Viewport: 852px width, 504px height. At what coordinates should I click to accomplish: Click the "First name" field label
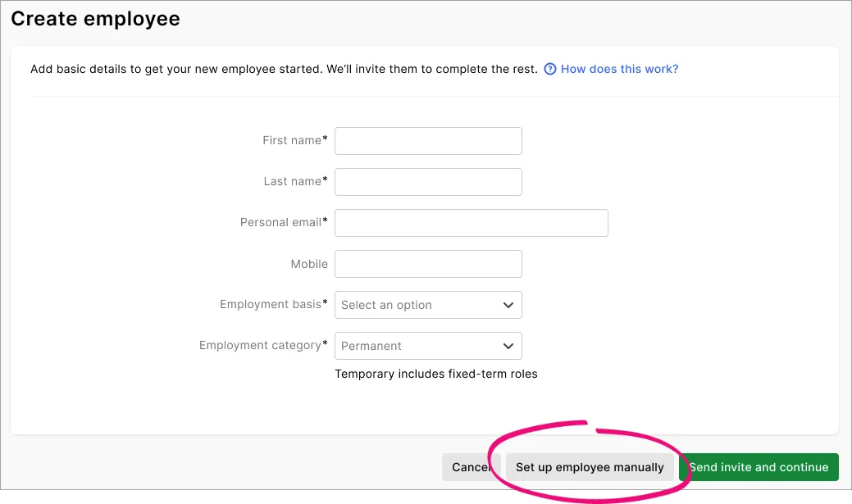click(290, 140)
